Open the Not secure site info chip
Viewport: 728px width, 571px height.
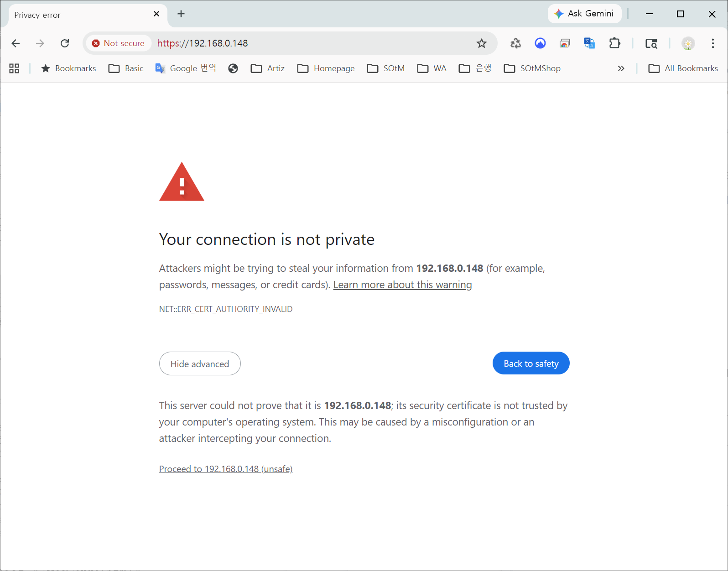point(119,43)
